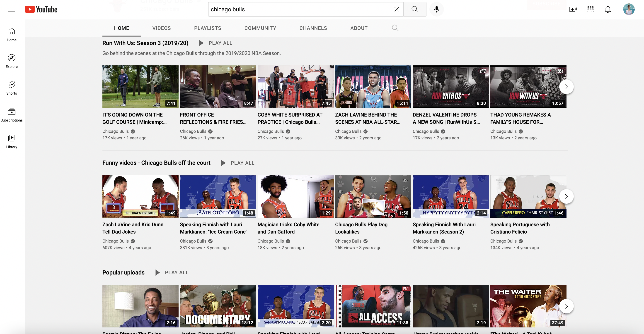Click the YouTube create video icon

point(572,9)
